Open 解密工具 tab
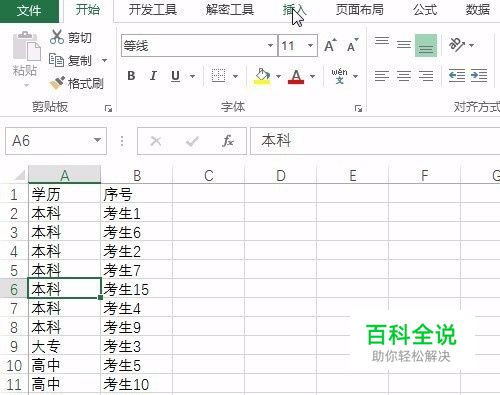 [x=230, y=10]
